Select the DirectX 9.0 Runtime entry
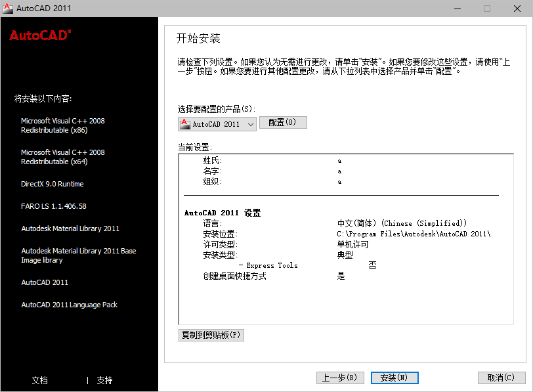Image resolution: width=533 pixels, height=392 pixels. [51, 184]
